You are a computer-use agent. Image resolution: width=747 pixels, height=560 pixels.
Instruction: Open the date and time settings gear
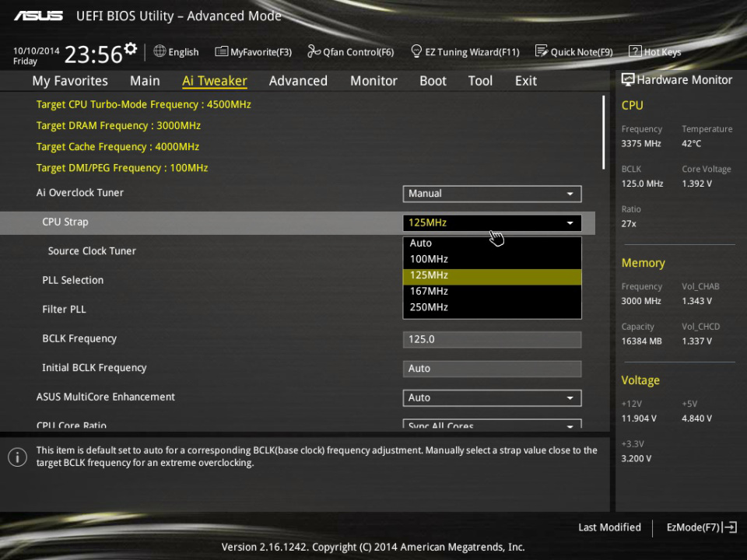pos(131,48)
